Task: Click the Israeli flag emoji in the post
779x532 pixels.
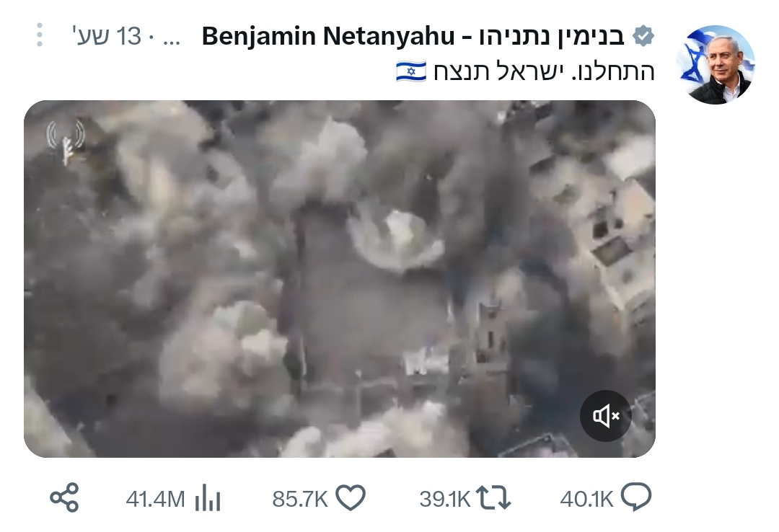Action: [411, 71]
